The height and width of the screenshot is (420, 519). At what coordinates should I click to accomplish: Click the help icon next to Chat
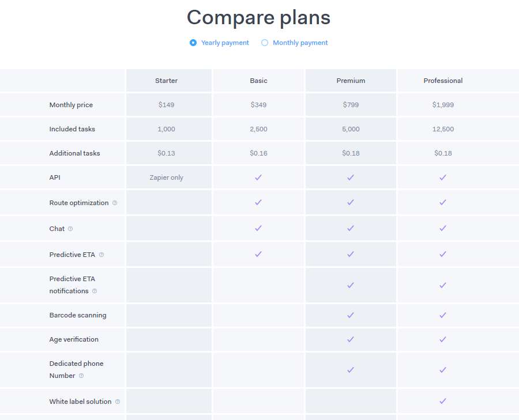[x=70, y=229]
